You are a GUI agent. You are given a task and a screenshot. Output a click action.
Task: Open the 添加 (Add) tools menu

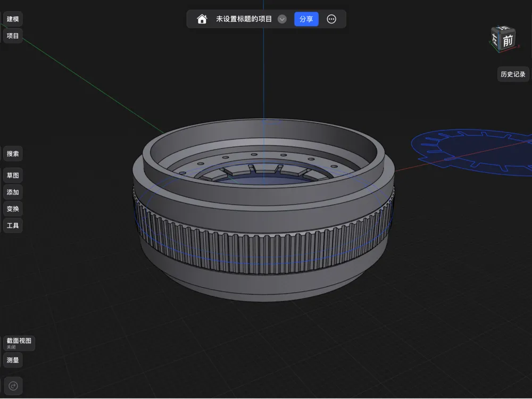[13, 192]
